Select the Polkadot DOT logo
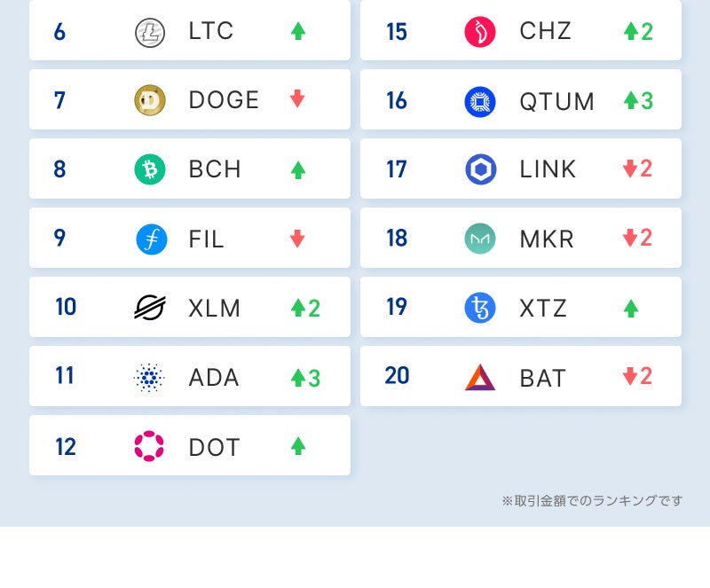Screen dimensions: 710x588 (x=149, y=446)
